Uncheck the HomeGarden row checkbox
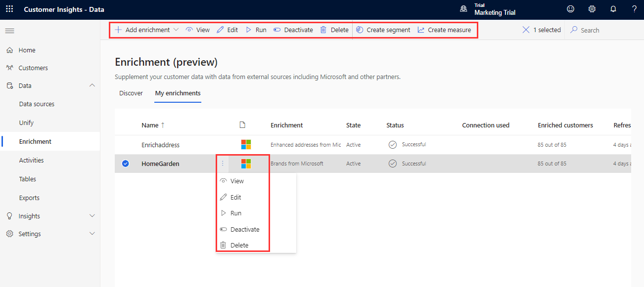 (126, 164)
